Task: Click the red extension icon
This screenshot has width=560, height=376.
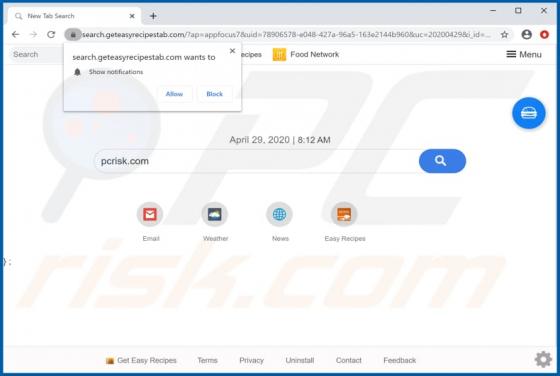Action: coord(544,35)
